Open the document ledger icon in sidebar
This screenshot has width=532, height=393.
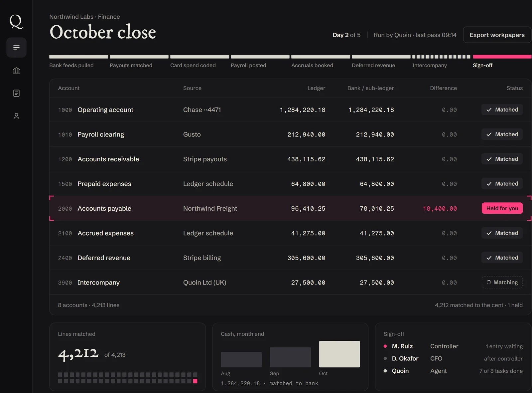(16, 93)
